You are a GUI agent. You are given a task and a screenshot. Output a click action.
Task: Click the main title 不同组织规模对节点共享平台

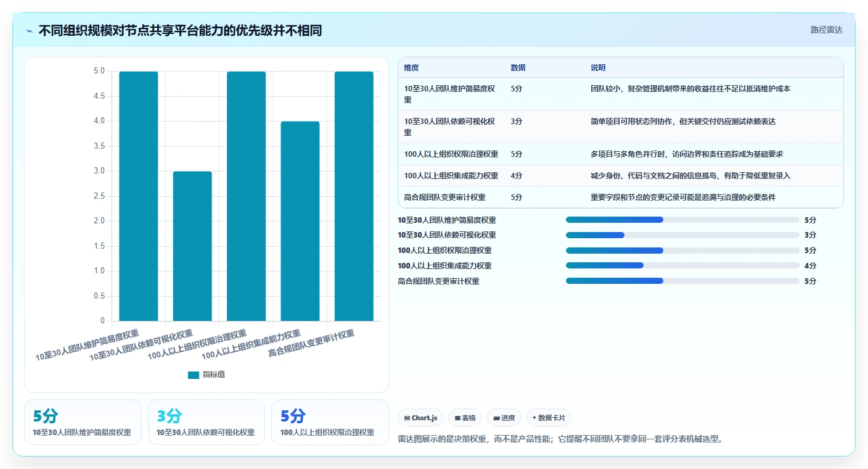click(x=180, y=31)
